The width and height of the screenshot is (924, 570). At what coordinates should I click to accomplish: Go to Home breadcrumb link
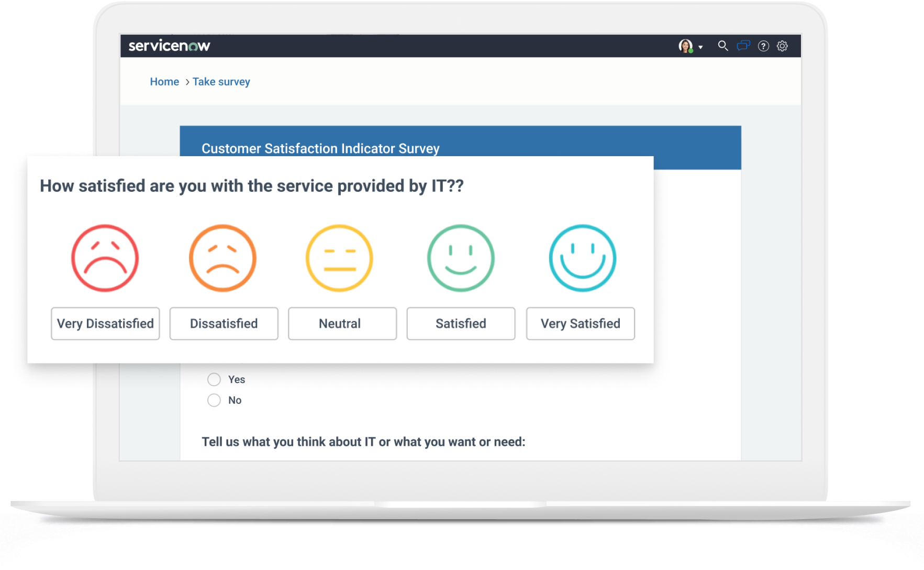coord(164,82)
